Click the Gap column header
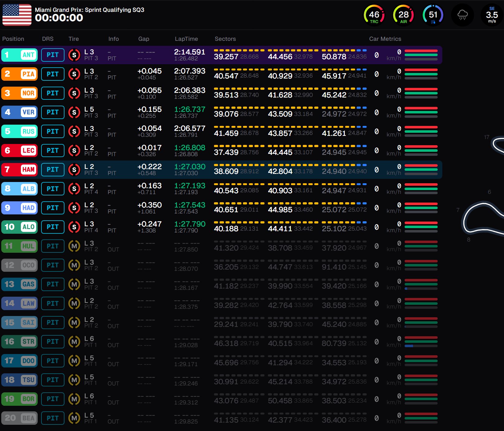The width and height of the screenshot is (504, 431). [x=144, y=39]
